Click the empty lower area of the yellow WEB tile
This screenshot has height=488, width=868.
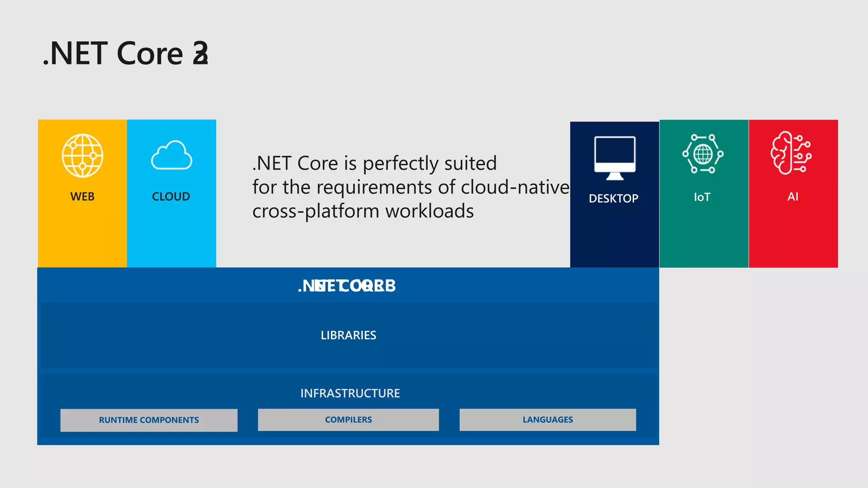(x=82, y=237)
